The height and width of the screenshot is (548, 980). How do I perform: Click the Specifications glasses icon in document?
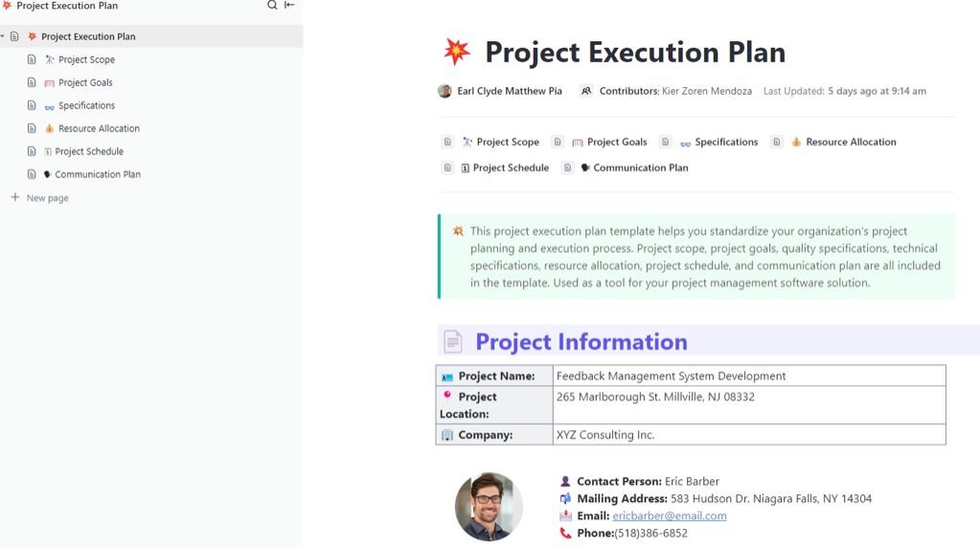point(685,143)
